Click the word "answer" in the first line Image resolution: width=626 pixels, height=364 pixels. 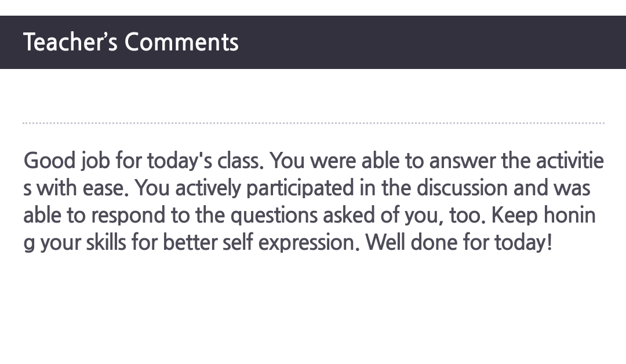coord(463,161)
